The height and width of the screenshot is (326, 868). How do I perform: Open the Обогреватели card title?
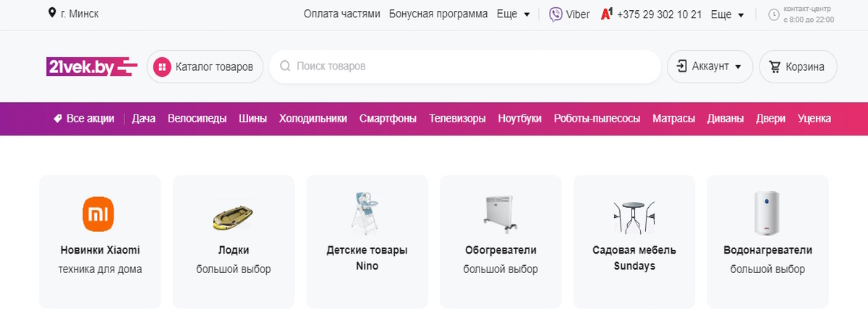(x=501, y=251)
